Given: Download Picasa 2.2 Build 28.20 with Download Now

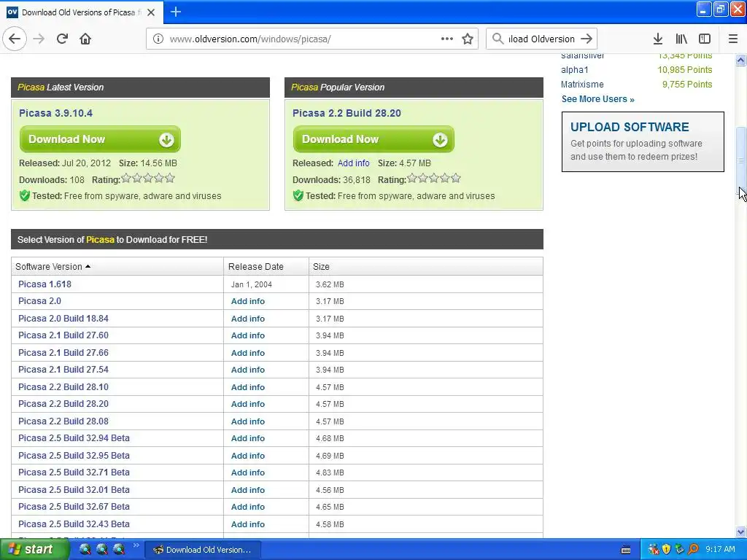Looking at the screenshot, I should coord(373,139).
